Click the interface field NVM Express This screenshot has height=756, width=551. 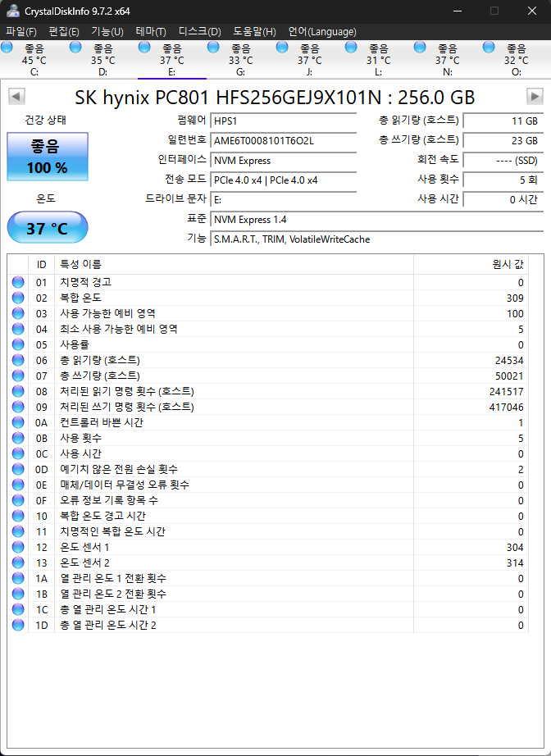point(284,161)
